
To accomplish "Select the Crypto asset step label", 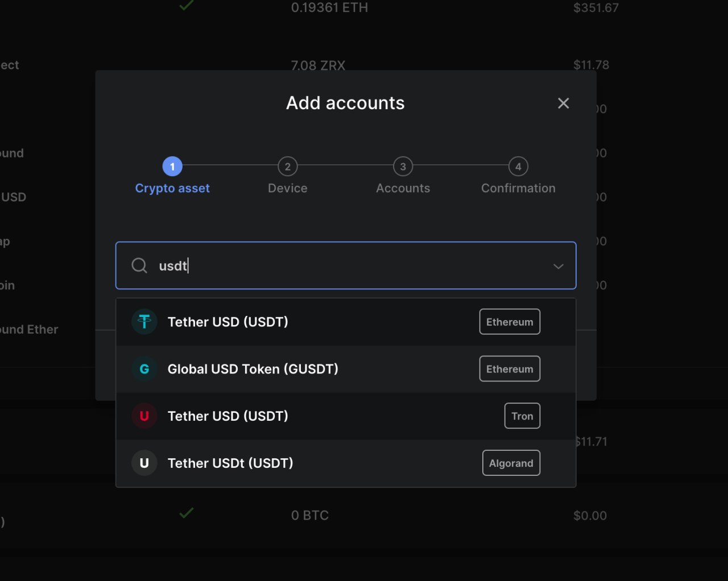I will [x=172, y=188].
